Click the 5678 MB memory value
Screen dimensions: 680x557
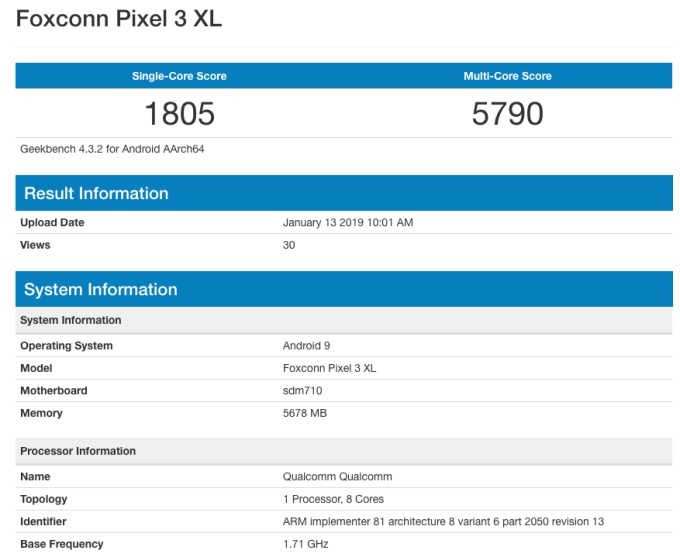(x=305, y=413)
